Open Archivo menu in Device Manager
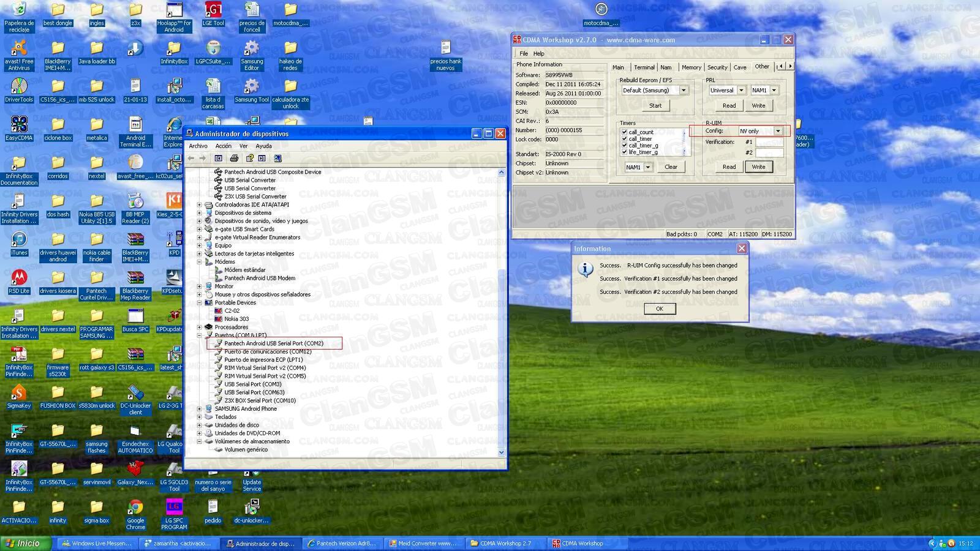The height and width of the screenshot is (551, 980). 198,146
